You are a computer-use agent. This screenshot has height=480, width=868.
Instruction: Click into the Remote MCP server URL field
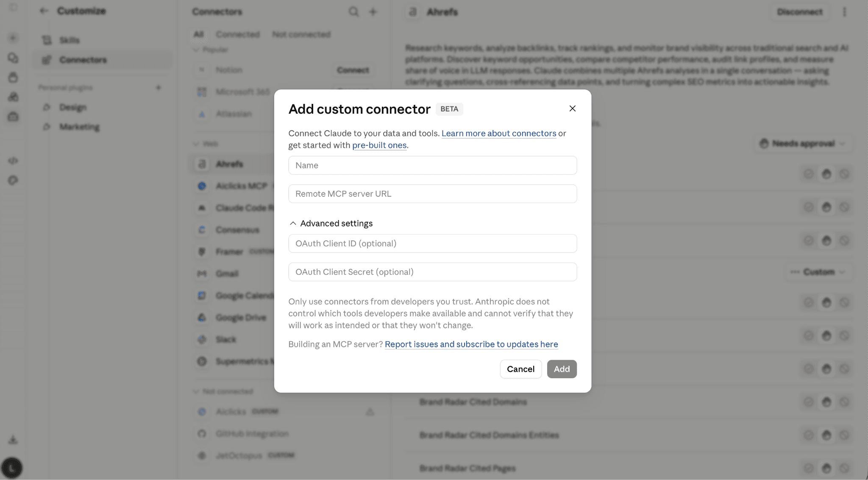tap(432, 194)
